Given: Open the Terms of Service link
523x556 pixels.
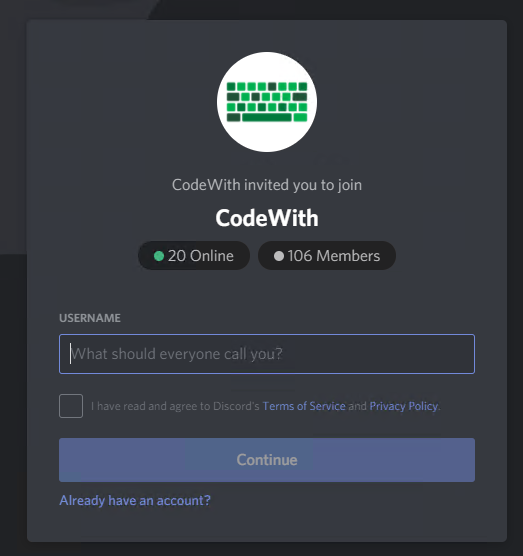Looking at the screenshot, I should [x=304, y=406].
